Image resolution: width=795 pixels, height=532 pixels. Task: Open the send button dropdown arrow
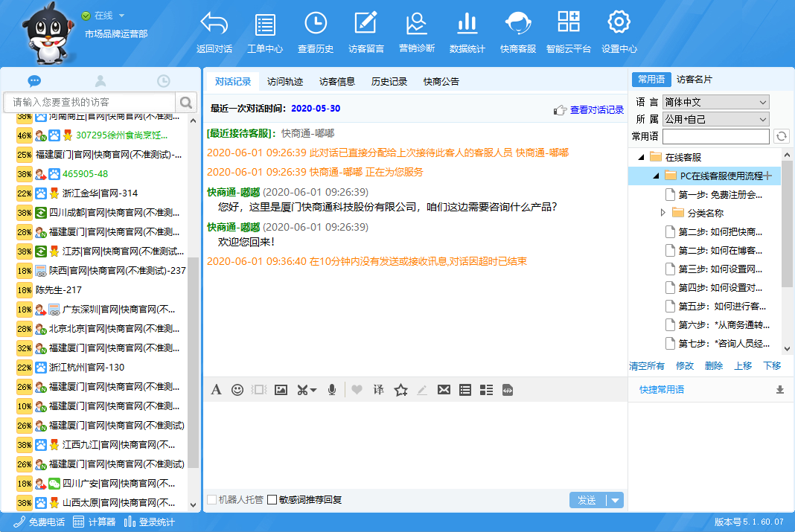[616, 500]
